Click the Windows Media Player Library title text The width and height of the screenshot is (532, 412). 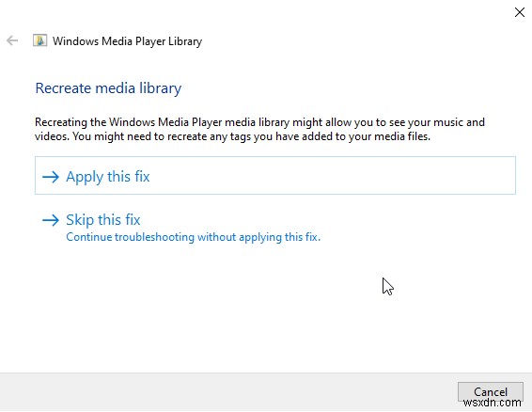(127, 41)
